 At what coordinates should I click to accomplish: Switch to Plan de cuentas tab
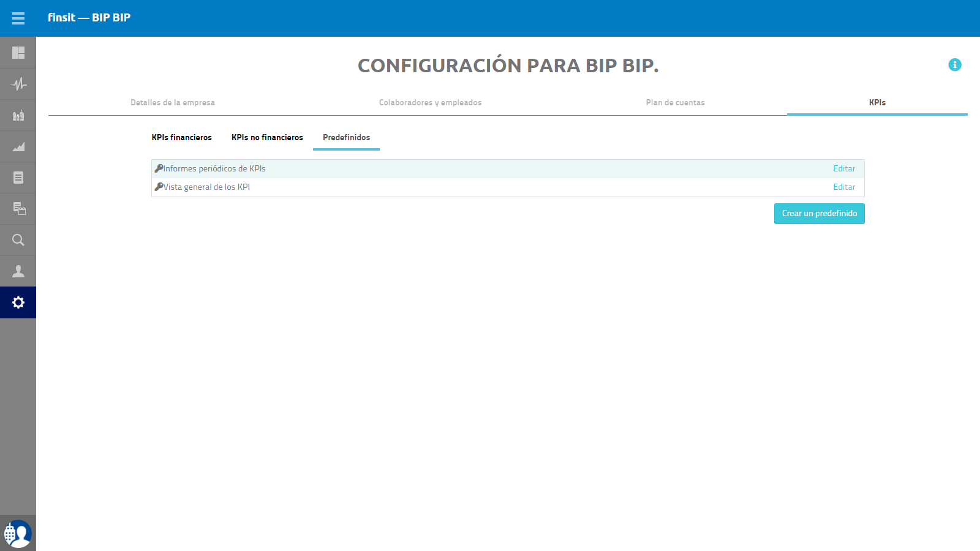point(676,103)
